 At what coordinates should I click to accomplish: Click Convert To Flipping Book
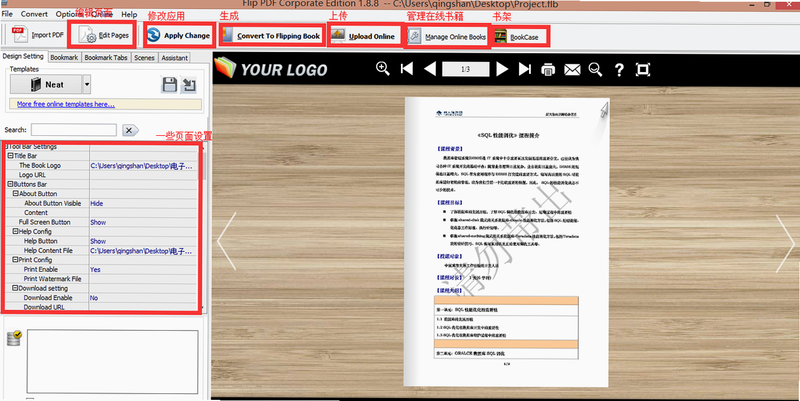(271, 36)
